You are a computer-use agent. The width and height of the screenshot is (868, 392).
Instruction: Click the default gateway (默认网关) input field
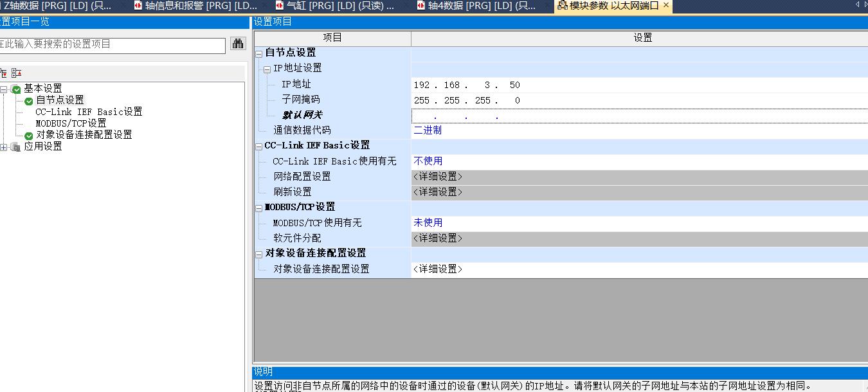[x=463, y=116]
